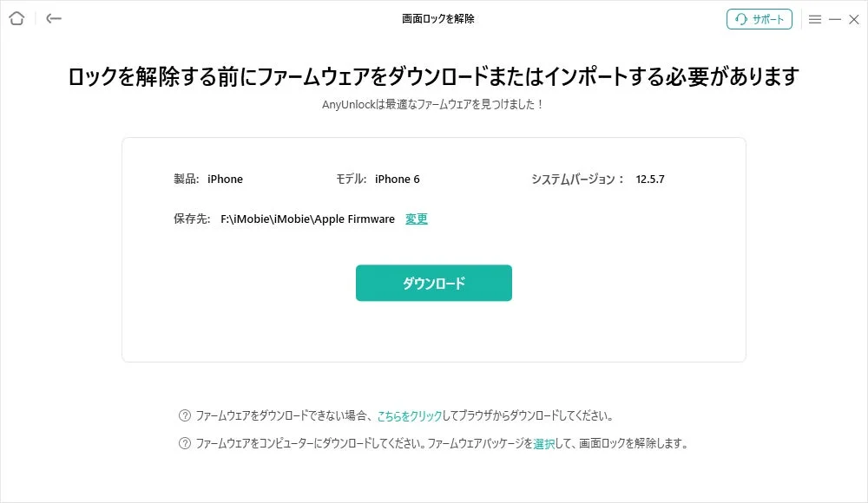Image resolution: width=868 pixels, height=503 pixels.
Task: Open the サポート support panel
Action: point(760,19)
